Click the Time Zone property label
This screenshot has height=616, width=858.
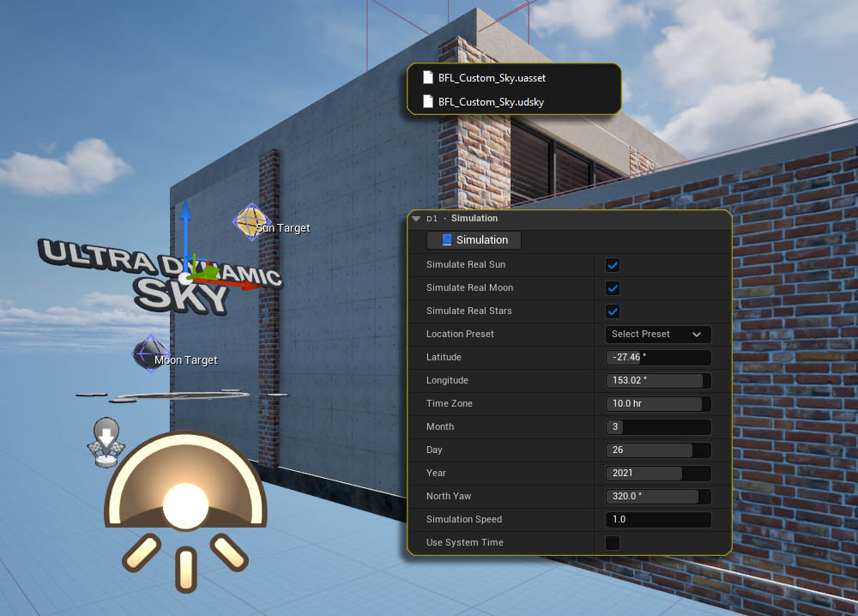point(450,403)
